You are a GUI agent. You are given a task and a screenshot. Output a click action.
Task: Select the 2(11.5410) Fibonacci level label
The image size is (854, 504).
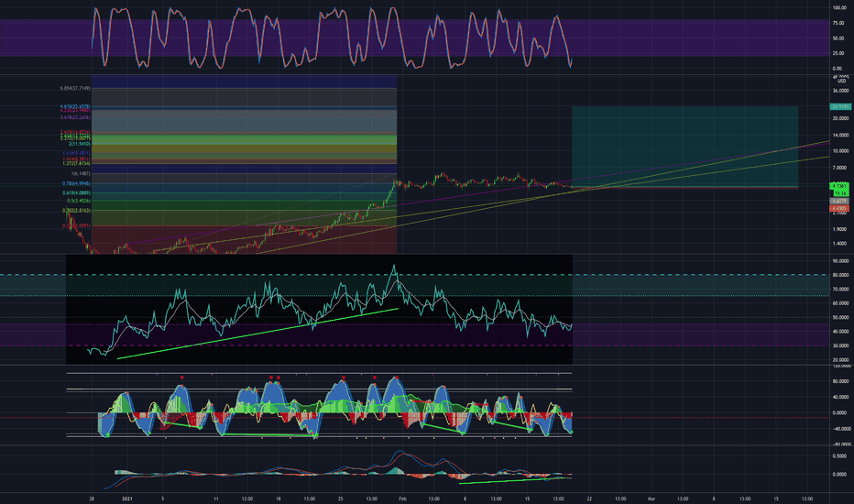80,144
